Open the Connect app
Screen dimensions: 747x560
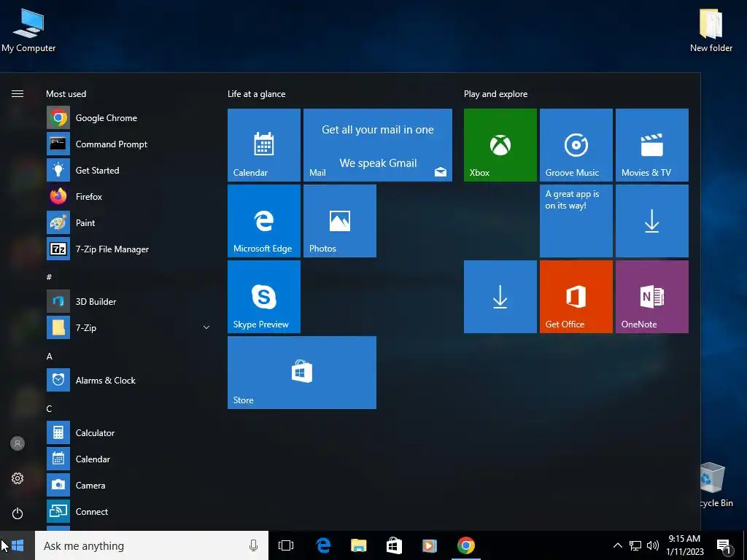[128, 511]
